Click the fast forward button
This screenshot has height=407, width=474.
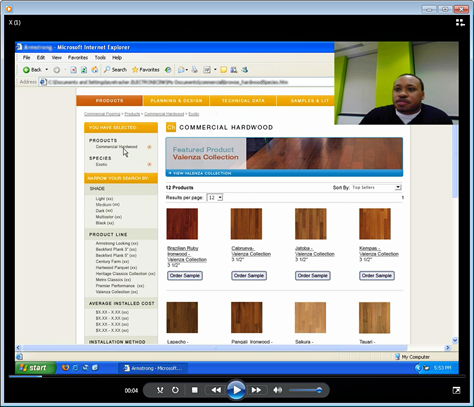coord(256,390)
